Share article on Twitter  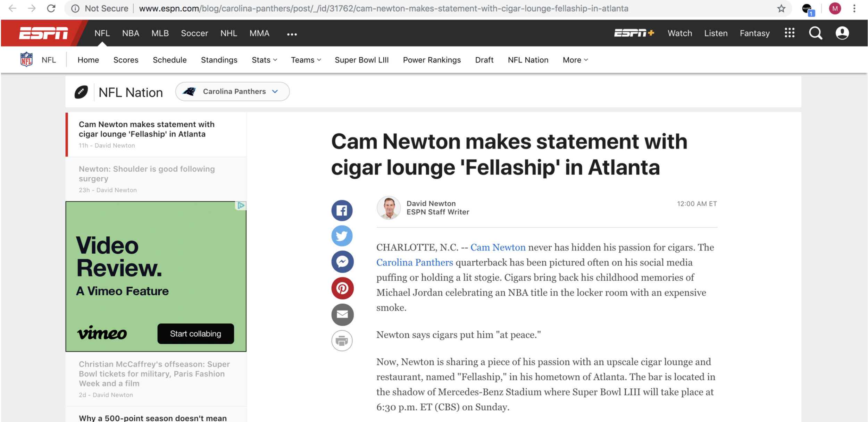click(342, 236)
